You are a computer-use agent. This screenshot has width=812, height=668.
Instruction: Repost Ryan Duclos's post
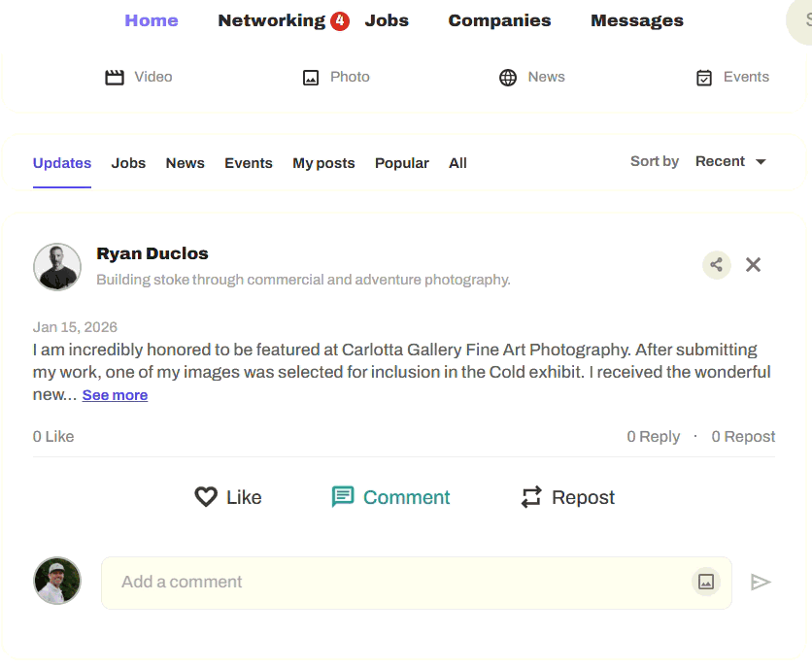tap(568, 497)
